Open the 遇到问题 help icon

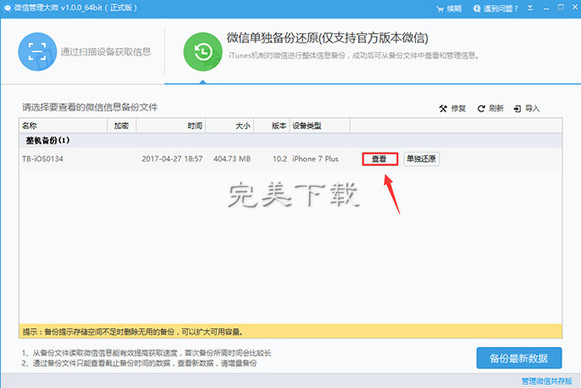click(477, 9)
